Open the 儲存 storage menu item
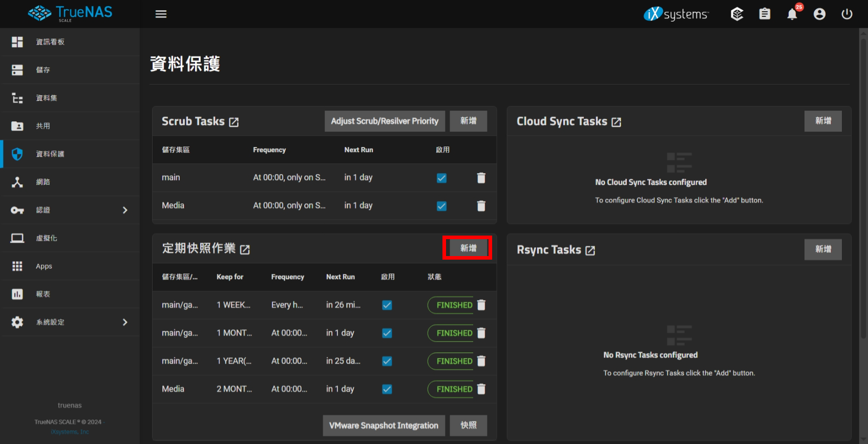Image resolution: width=868 pixels, height=444 pixels. tap(43, 70)
